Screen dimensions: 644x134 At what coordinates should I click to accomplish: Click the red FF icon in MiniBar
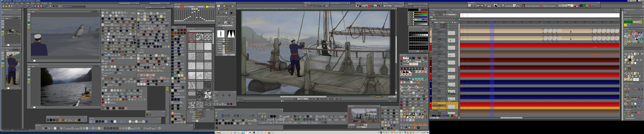(x=369, y=6)
